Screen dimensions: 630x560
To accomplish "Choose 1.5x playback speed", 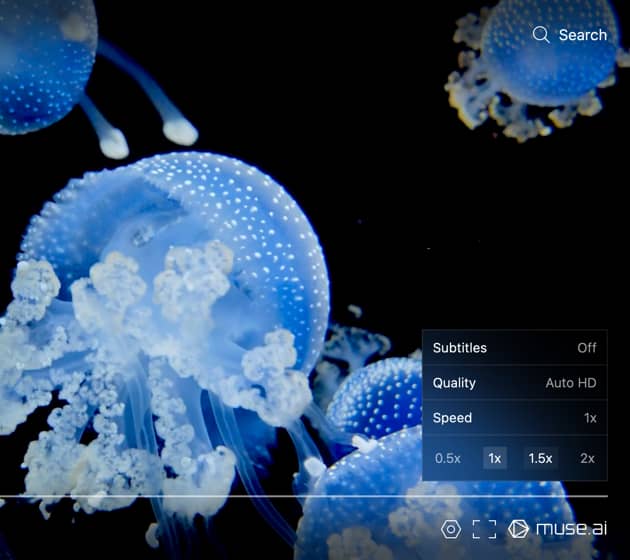I will point(540,458).
